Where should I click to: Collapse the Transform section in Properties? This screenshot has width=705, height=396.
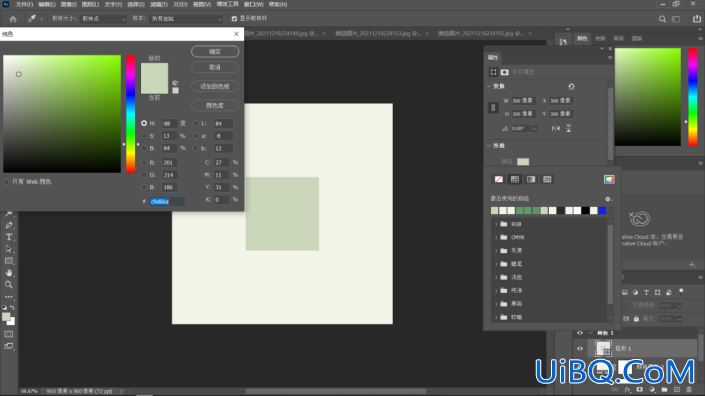pos(489,86)
